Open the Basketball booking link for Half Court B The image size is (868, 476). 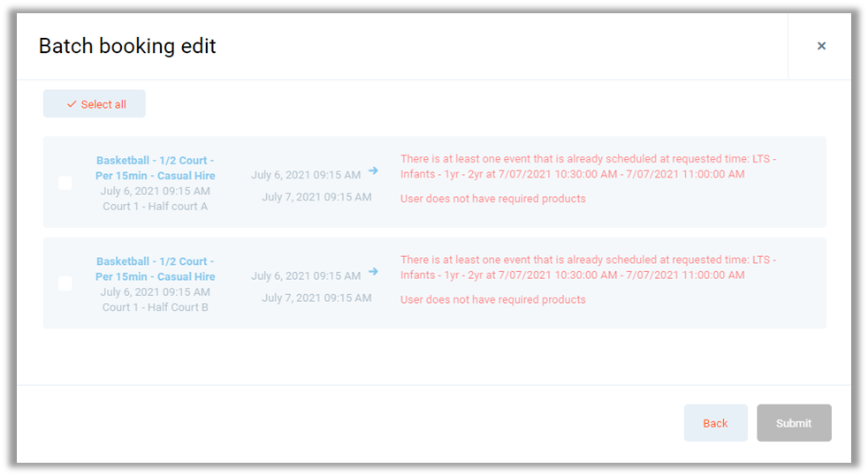(x=156, y=268)
